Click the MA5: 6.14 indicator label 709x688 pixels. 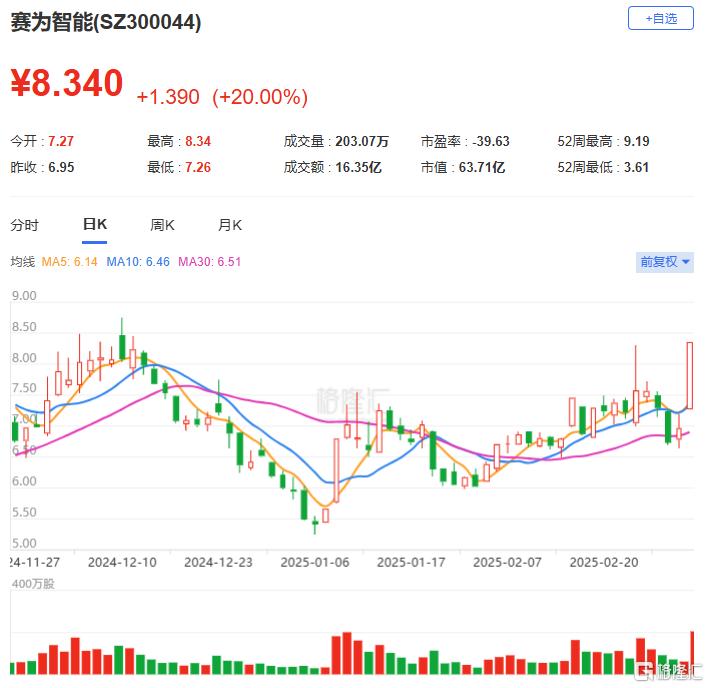point(69,262)
